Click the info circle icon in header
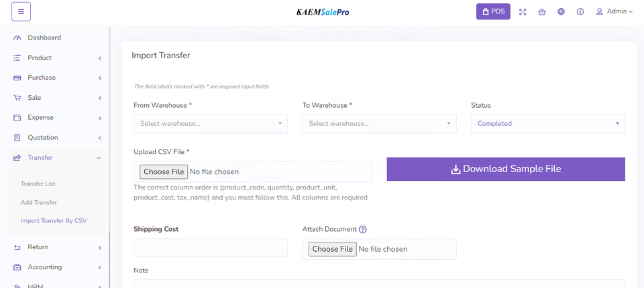This screenshot has height=288, width=644. coord(580,12)
